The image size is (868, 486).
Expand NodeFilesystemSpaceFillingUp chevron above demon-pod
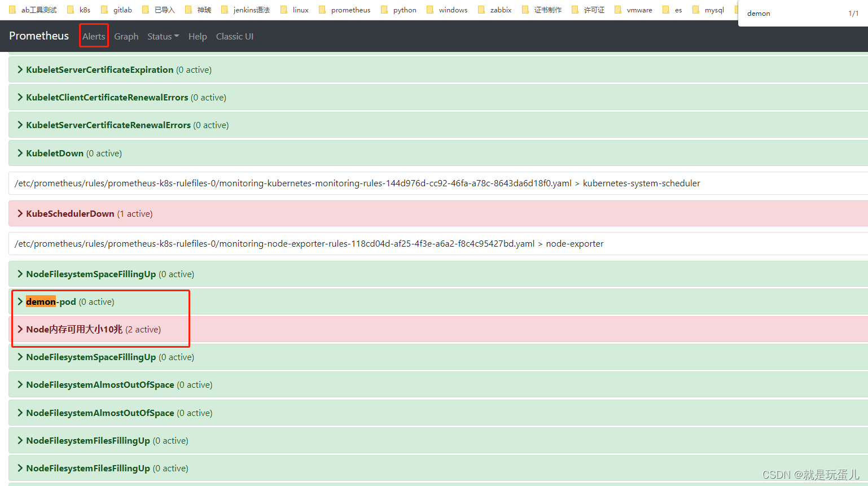[20, 274]
